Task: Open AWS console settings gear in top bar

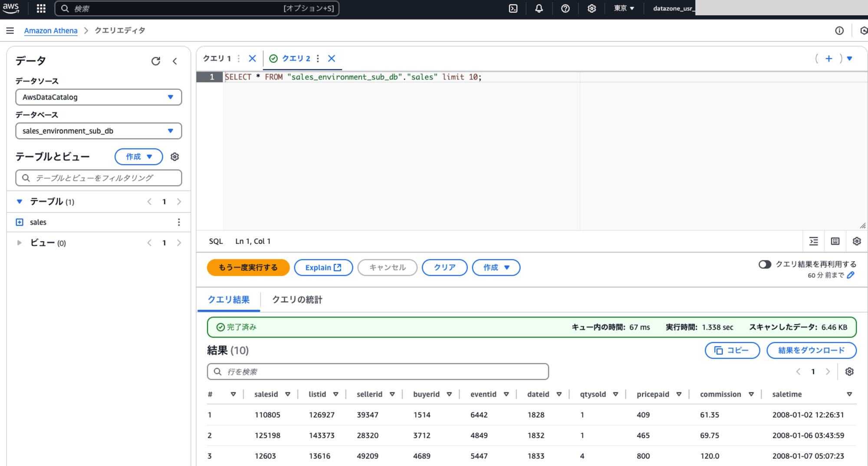Action: (592, 8)
